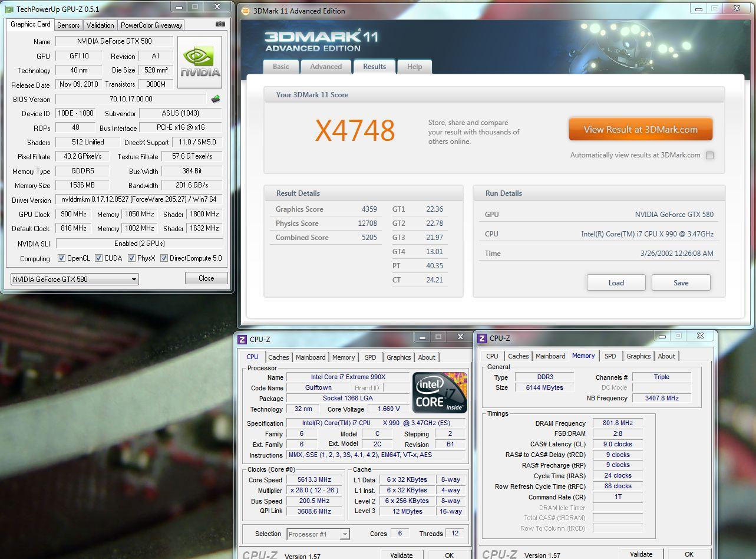Toggle the CUDA checkbox in GPU-Z
The image size is (756, 559).
click(98, 258)
